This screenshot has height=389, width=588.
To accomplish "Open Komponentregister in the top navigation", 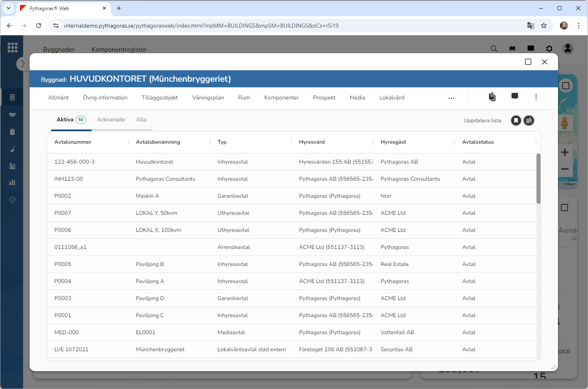I will click(119, 49).
